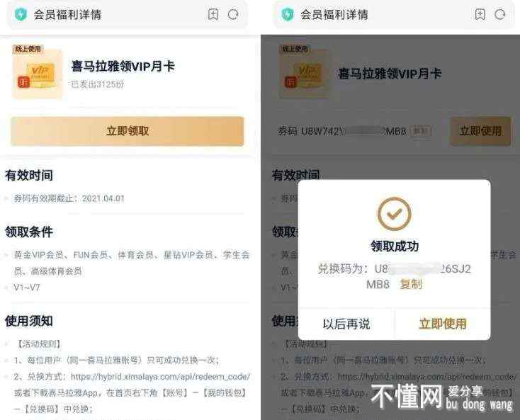Screen dimensions: 520x420
Task: Click the 有效时间 heading on left screen
Action: (29, 176)
